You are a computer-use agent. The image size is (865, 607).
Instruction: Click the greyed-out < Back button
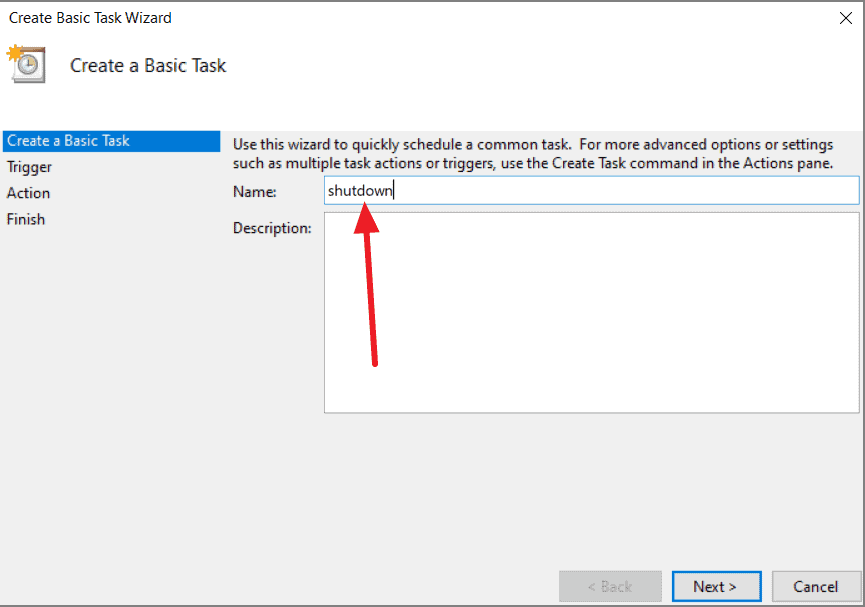click(610, 586)
